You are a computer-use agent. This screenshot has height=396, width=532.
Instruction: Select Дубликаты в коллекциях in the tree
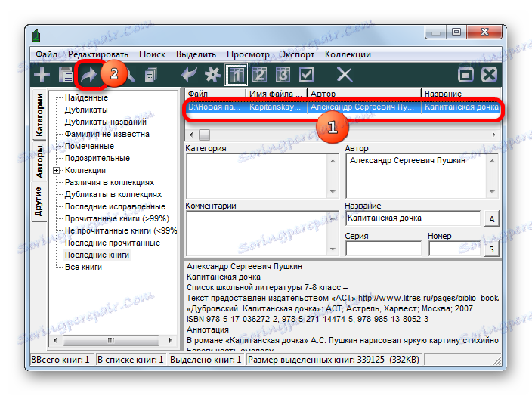(x=113, y=194)
